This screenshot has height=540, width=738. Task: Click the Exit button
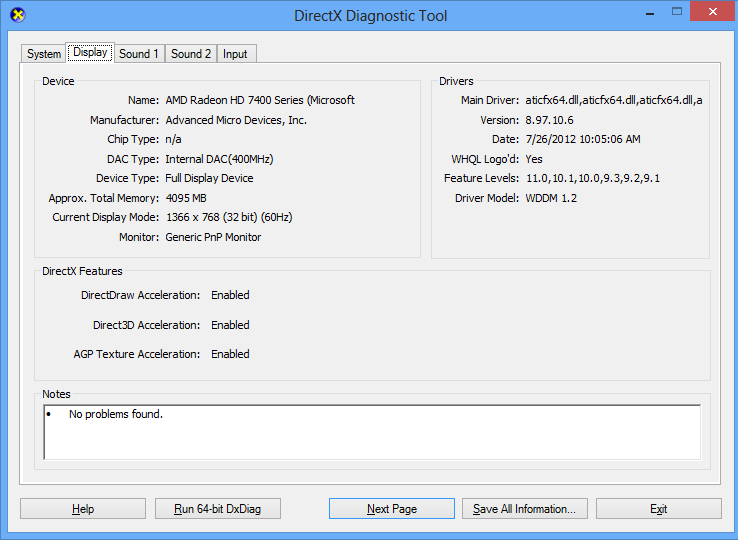point(658,508)
